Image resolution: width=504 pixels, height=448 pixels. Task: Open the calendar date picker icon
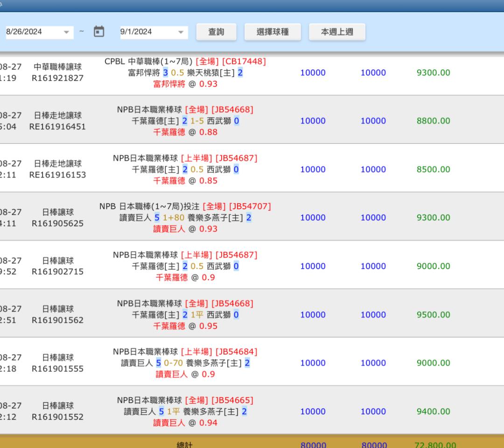98,32
